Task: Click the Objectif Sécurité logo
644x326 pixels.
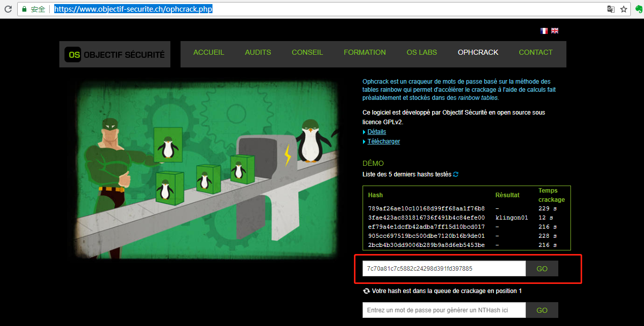Action: [115, 54]
